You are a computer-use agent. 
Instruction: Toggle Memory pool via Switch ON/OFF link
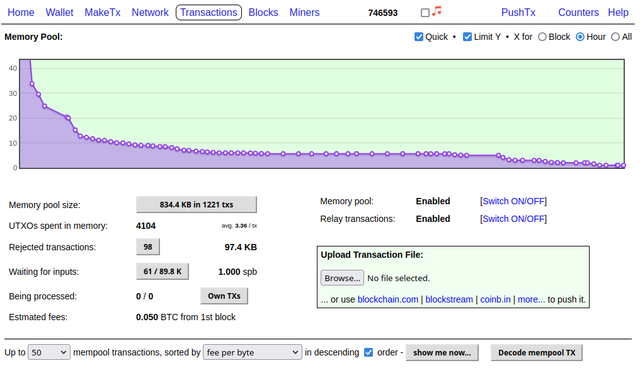coord(513,201)
